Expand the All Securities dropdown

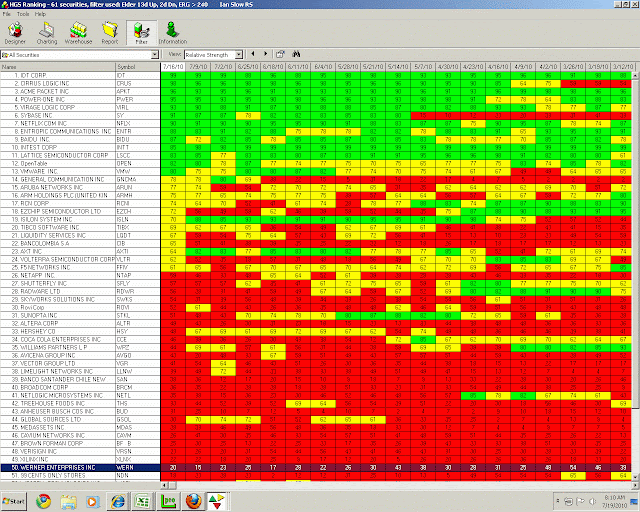click(154, 55)
